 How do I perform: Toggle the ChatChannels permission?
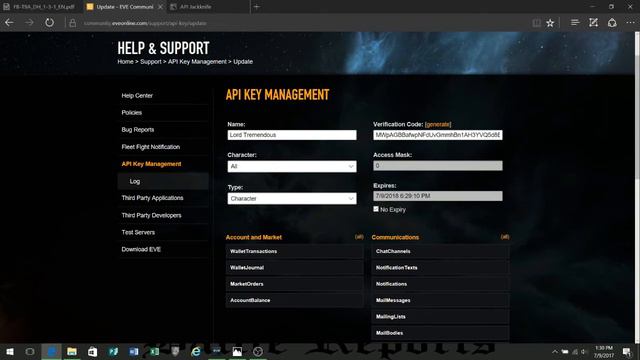click(x=440, y=251)
